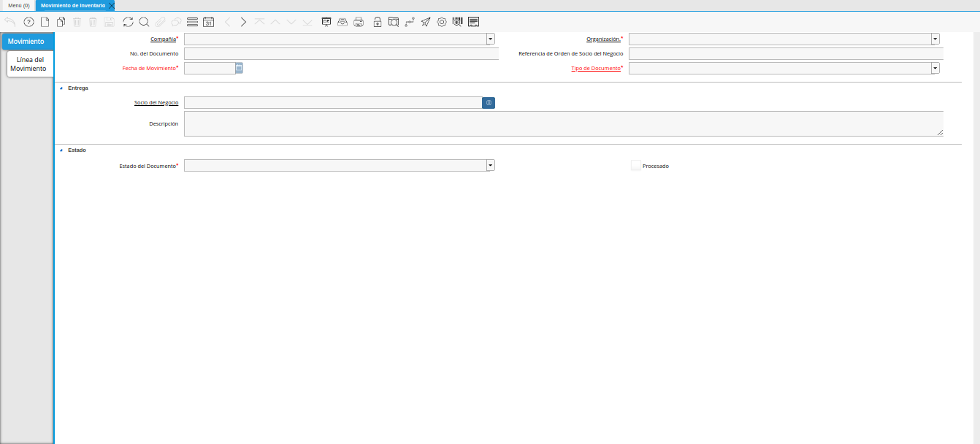Screen dimensions: 980x444
Task: Focus the No. del Documento field
Action: pyautogui.click(x=341, y=53)
